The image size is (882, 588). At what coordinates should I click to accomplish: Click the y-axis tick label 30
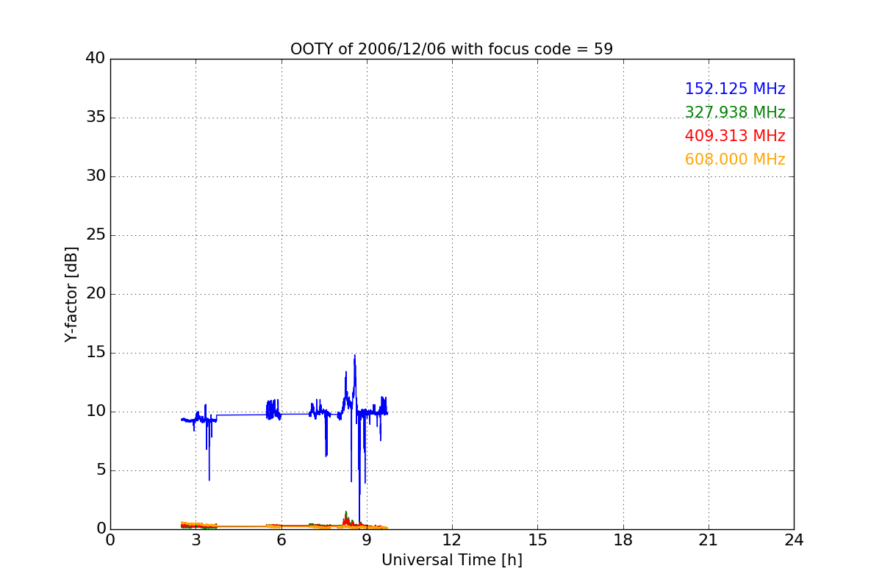(95, 176)
